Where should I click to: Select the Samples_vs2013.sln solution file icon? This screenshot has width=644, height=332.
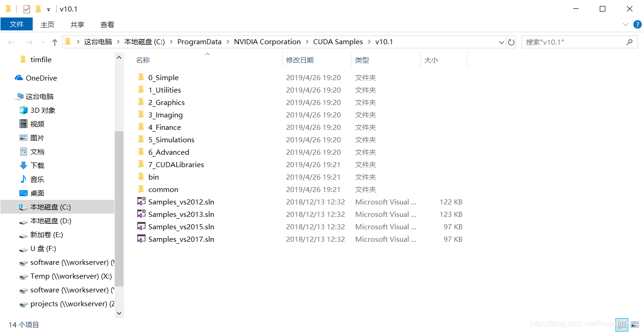tap(141, 214)
